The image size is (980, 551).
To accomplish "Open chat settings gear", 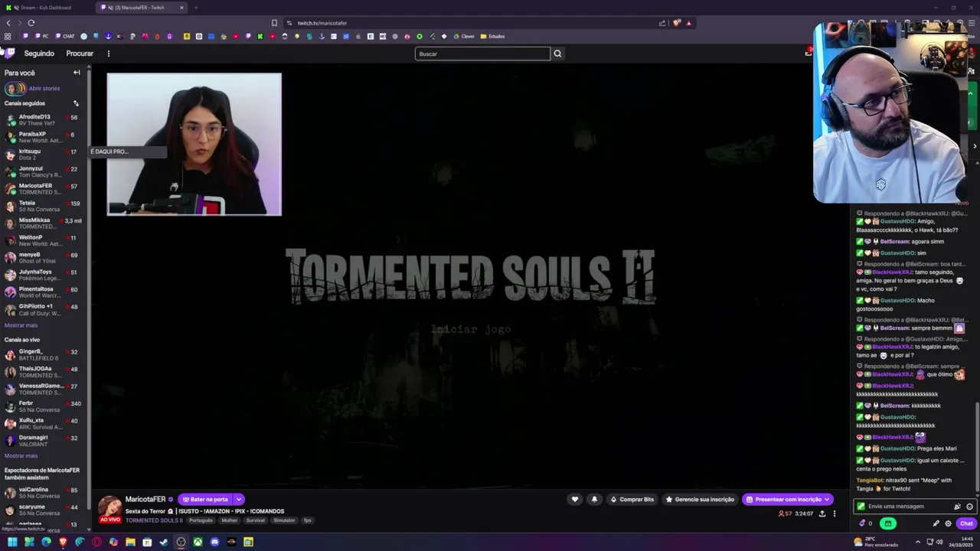I will click(x=948, y=523).
